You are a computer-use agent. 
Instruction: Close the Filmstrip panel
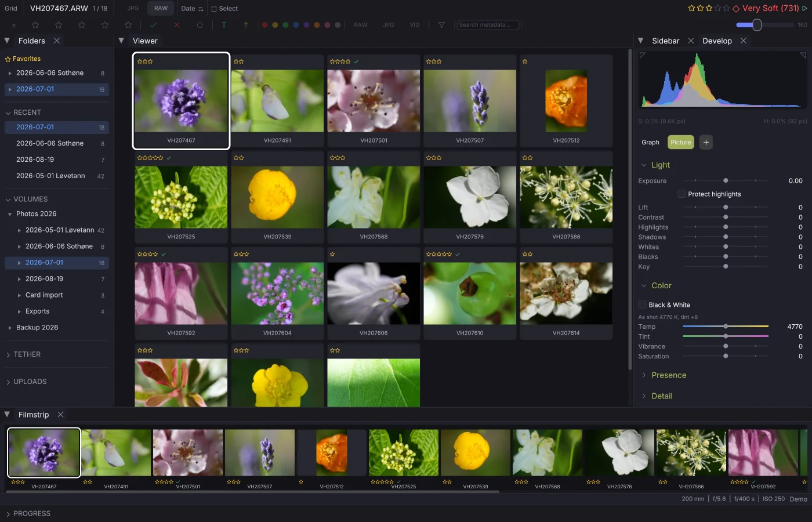point(60,414)
